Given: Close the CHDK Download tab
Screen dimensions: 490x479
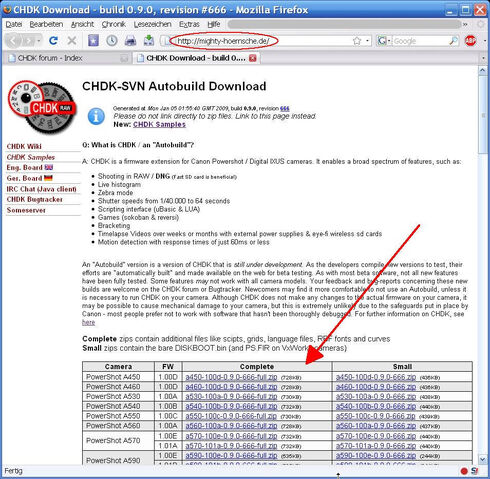Looking at the screenshot, I should (253, 58).
